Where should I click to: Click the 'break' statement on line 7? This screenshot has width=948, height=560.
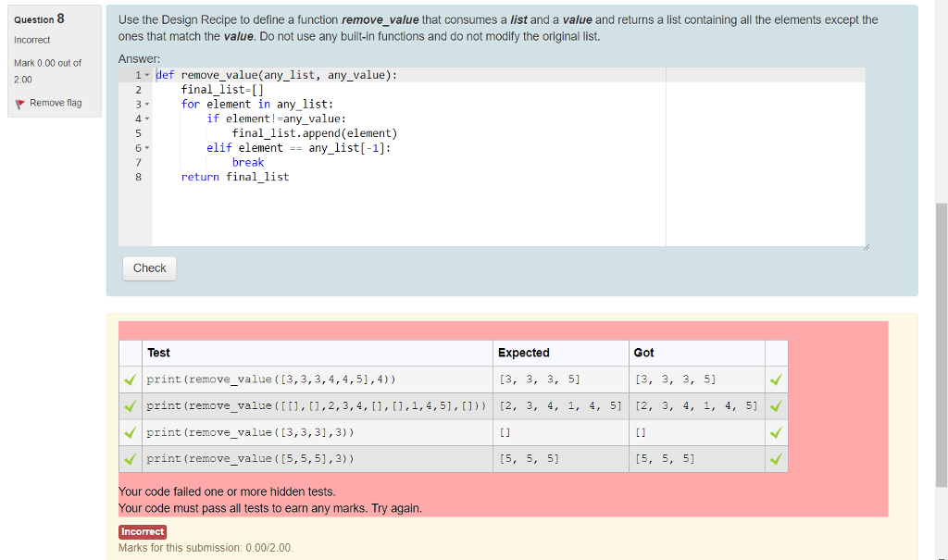(248, 162)
